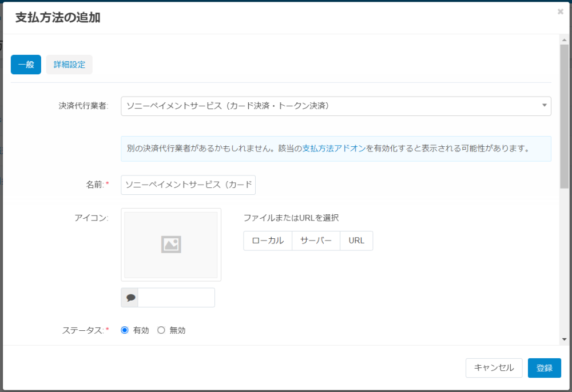Image resolution: width=572 pixels, height=392 pixels.
Task: Click the キャンセル button
Action: (494, 368)
